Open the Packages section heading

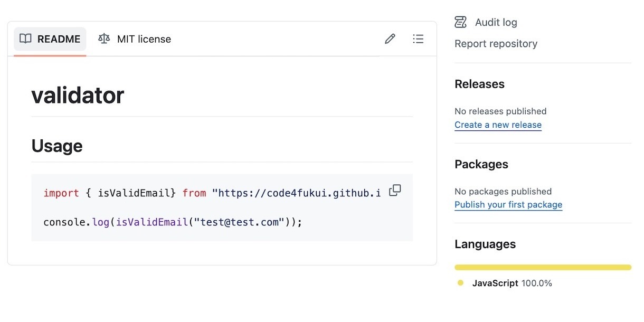(x=481, y=164)
